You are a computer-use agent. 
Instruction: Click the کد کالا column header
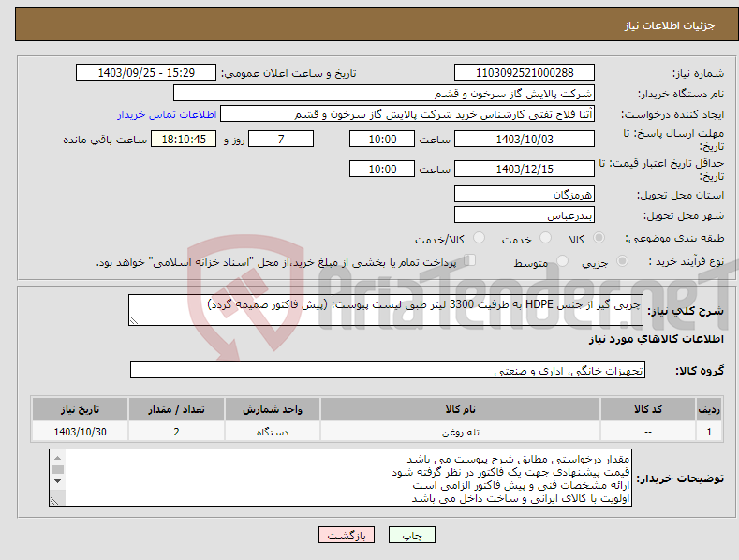click(x=648, y=409)
